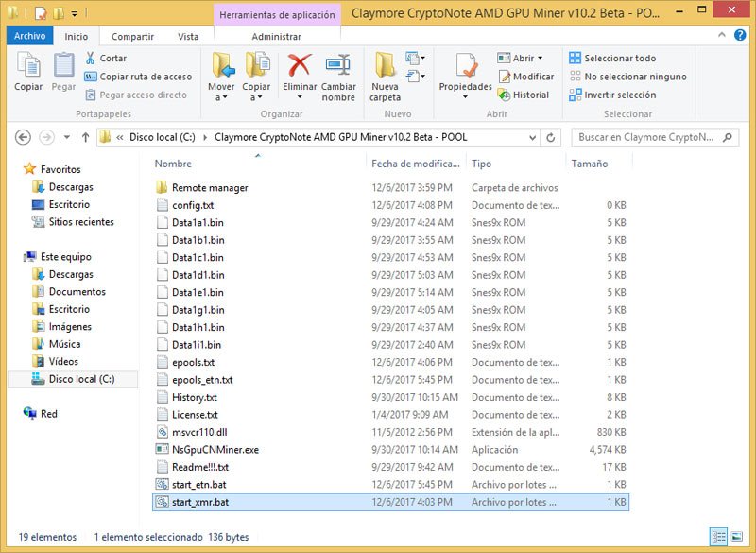Screen dimensions: 756x553
Task: Click the Cortar scissors icon
Action: coord(90,58)
